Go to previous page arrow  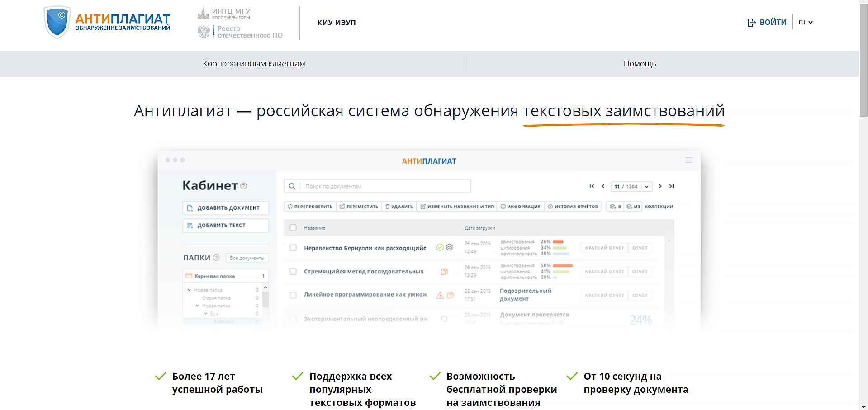click(x=603, y=186)
